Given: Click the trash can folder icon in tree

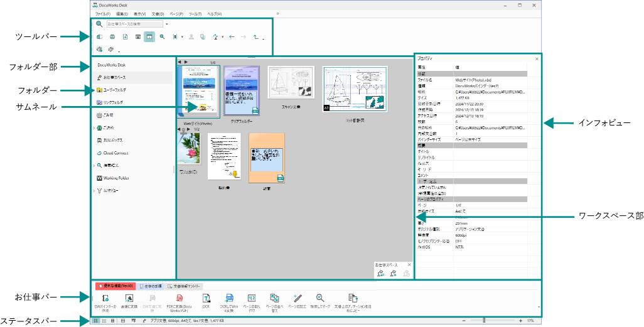Looking at the screenshot, I should [x=99, y=115].
